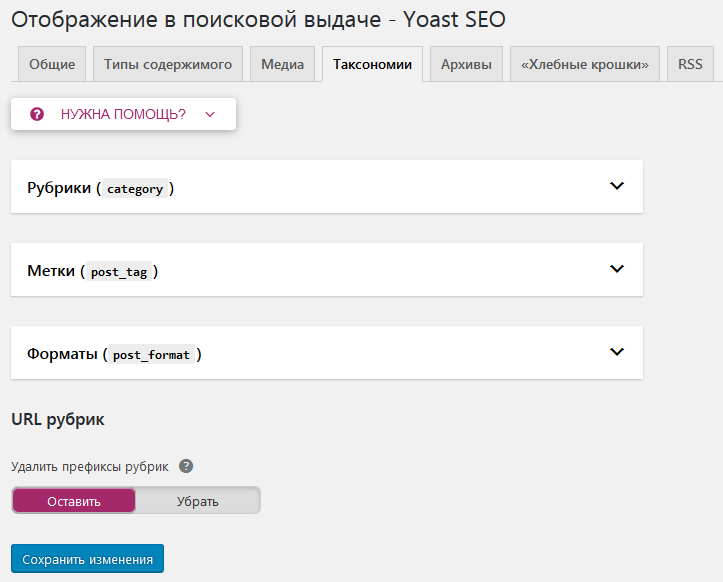
Task: Click the Сохранить изменения button
Action: pyautogui.click(x=88, y=559)
